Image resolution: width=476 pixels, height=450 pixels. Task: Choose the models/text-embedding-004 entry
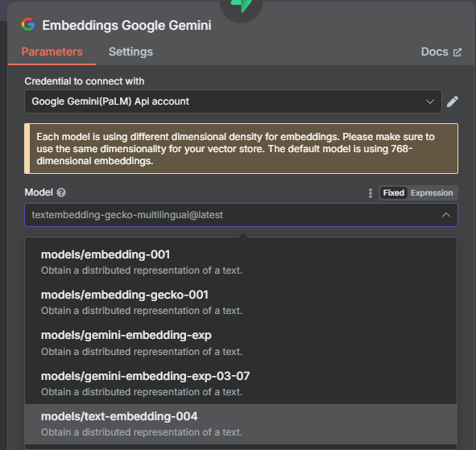(x=241, y=424)
